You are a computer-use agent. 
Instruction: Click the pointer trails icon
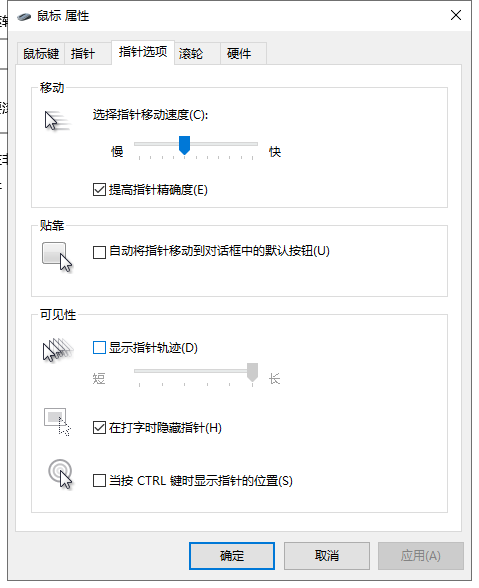tap(57, 350)
